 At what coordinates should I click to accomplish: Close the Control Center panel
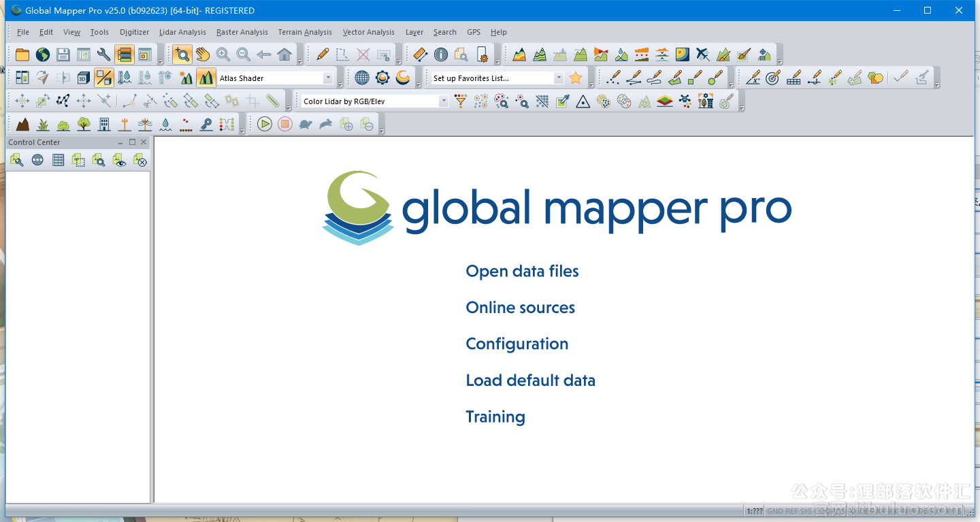tap(144, 142)
